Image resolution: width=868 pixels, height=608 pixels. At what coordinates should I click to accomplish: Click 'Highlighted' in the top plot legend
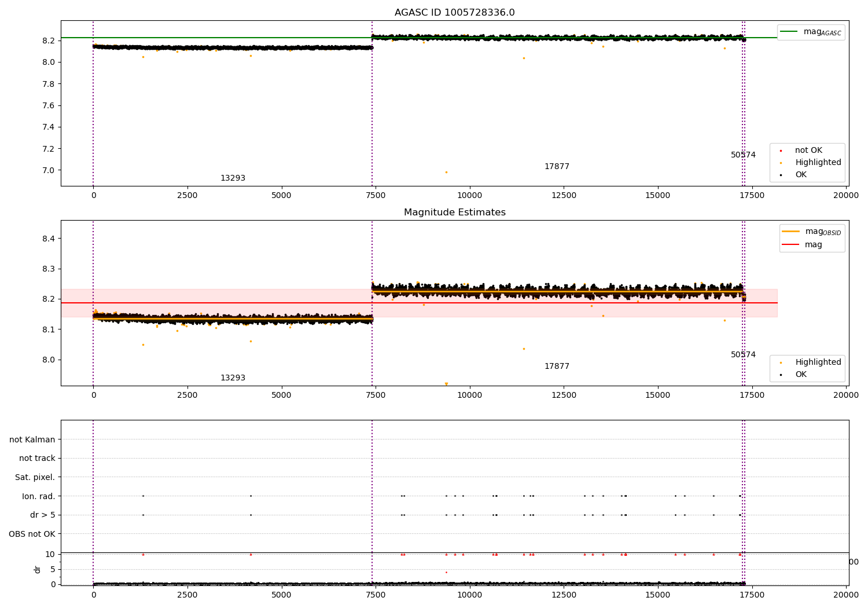(x=811, y=163)
